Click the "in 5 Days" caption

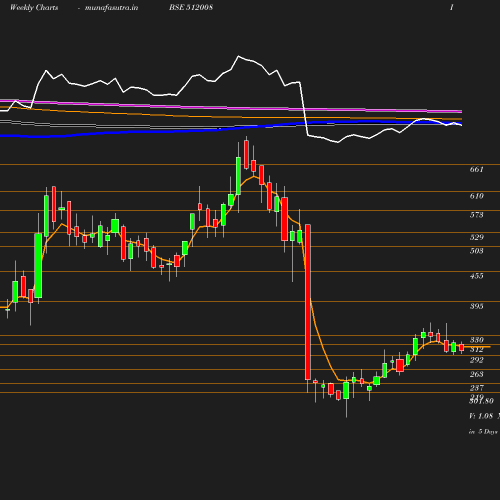tap(483, 432)
